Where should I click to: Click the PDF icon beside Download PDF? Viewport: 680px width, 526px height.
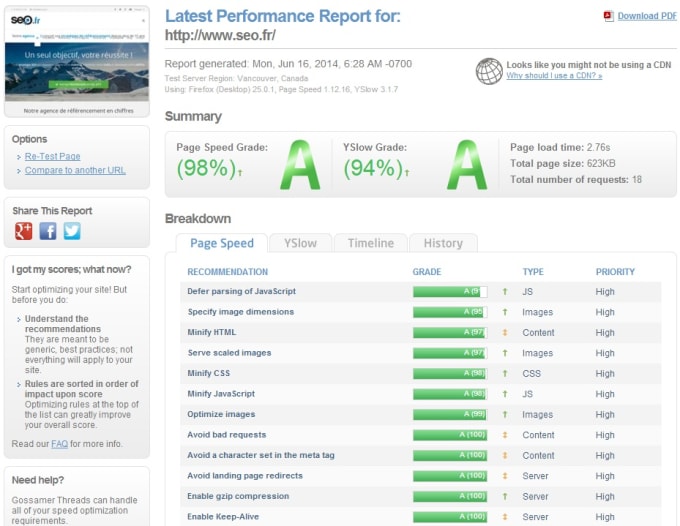pos(608,16)
